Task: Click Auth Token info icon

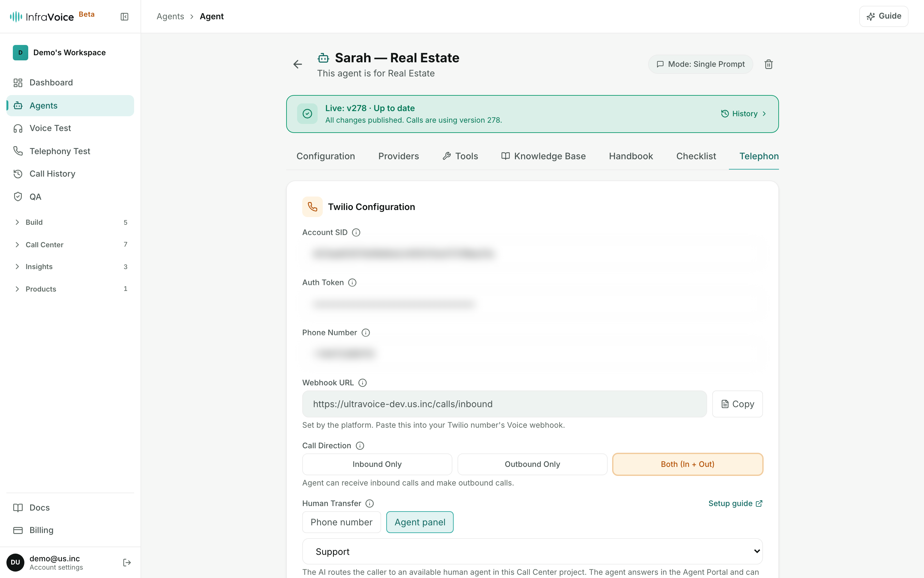Action: pos(352,283)
